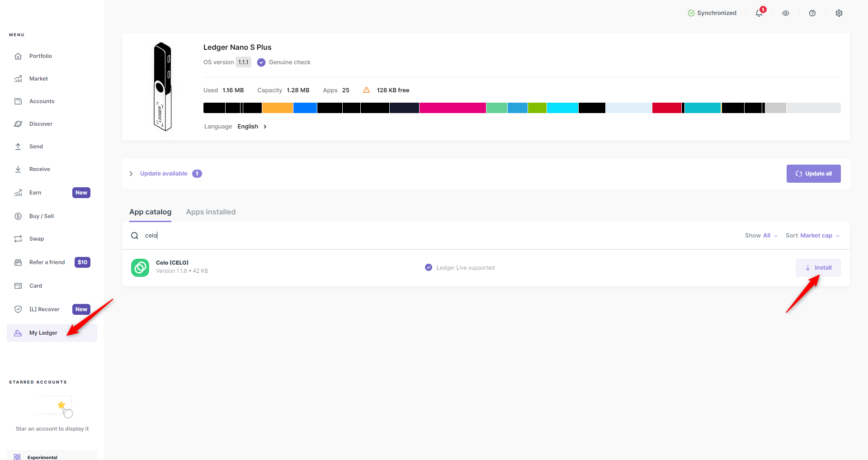Click the magenta segment in storage bar
868x460 pixels.
[453, 108]
